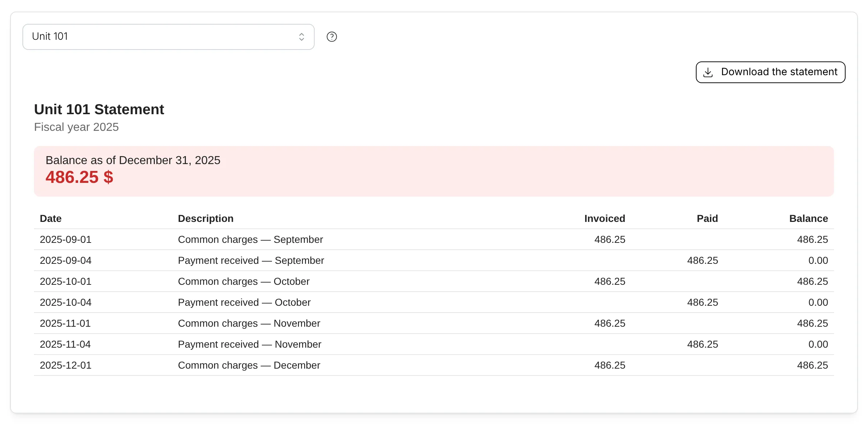Click the Balance column header

(809, 219)
